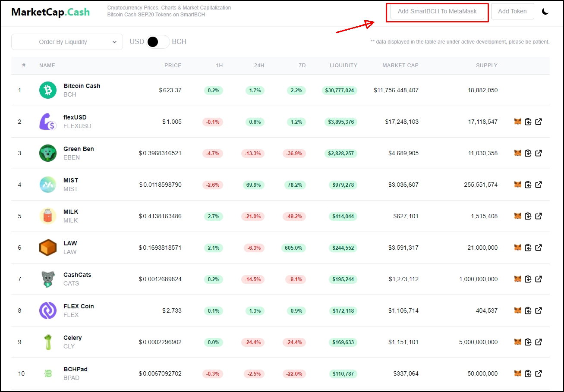564x392 pixels.
Task: Open the external link icon for Green Ben
Action: coord(539,153)
